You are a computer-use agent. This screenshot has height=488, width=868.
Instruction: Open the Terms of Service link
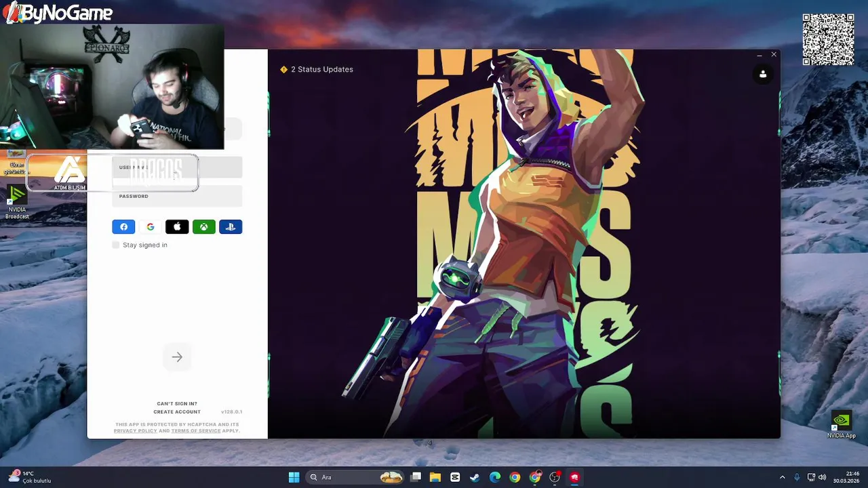click(196, 430)
